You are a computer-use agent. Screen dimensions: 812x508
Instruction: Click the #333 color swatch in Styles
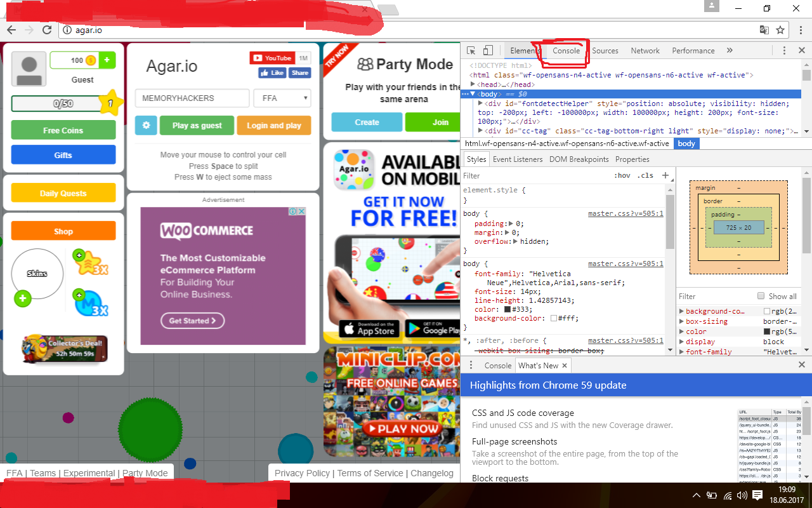click(507, 309)
